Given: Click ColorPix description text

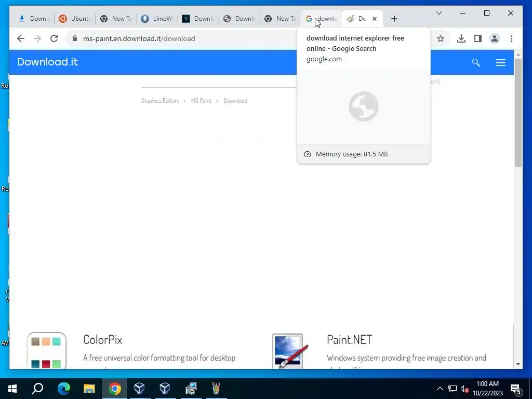Looking at the screenshot, I should [159, 358].
